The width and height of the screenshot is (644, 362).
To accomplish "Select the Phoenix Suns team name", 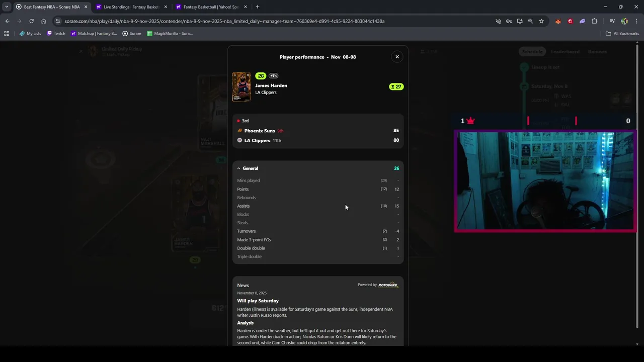I will 260,131.
